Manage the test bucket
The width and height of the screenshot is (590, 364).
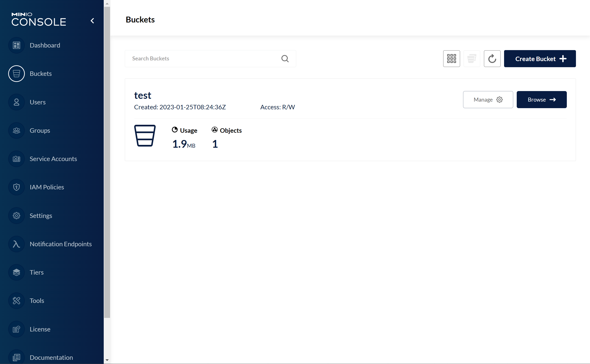[x=488, y=100]
